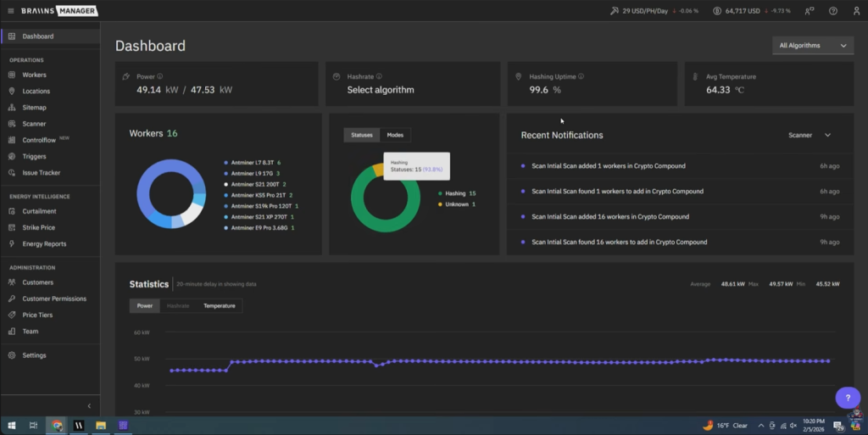Switch worker chart to Modes view

[395, 135]
